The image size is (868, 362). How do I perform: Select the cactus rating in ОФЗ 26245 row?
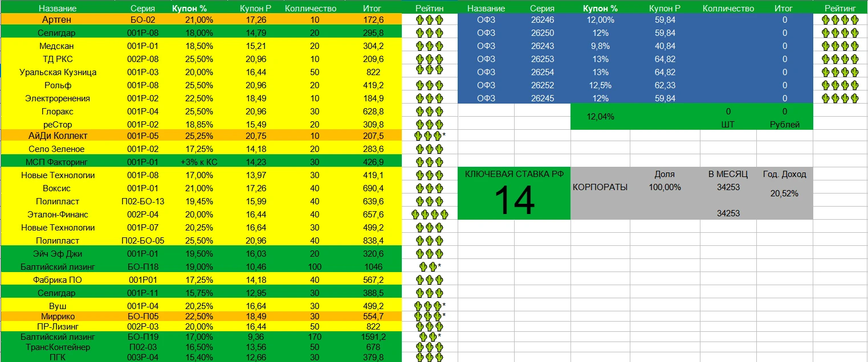840,98
